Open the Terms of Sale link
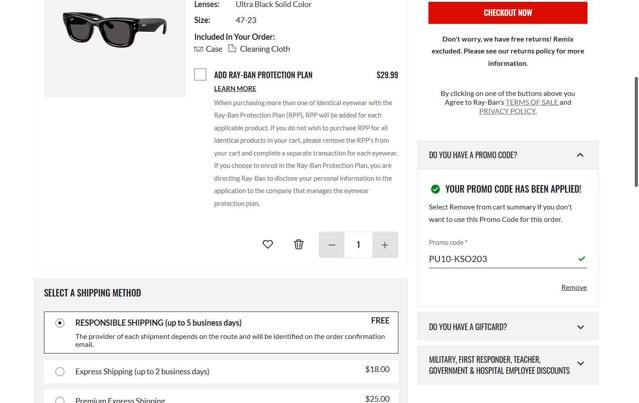 click(532, 102)
